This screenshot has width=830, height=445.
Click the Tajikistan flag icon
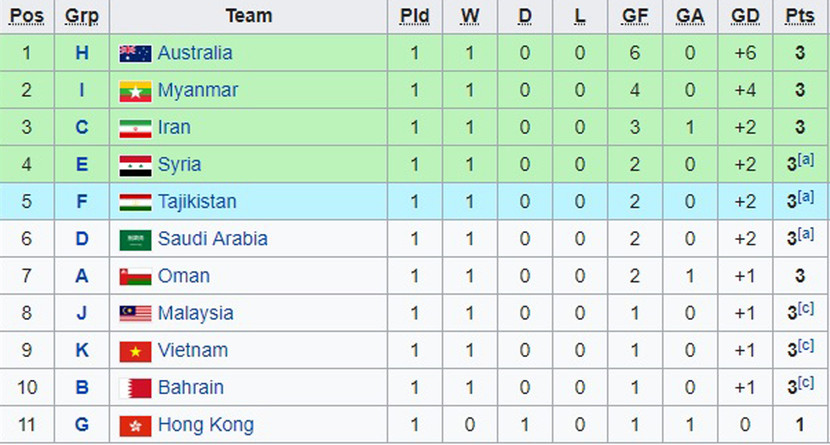pos(135,202)
